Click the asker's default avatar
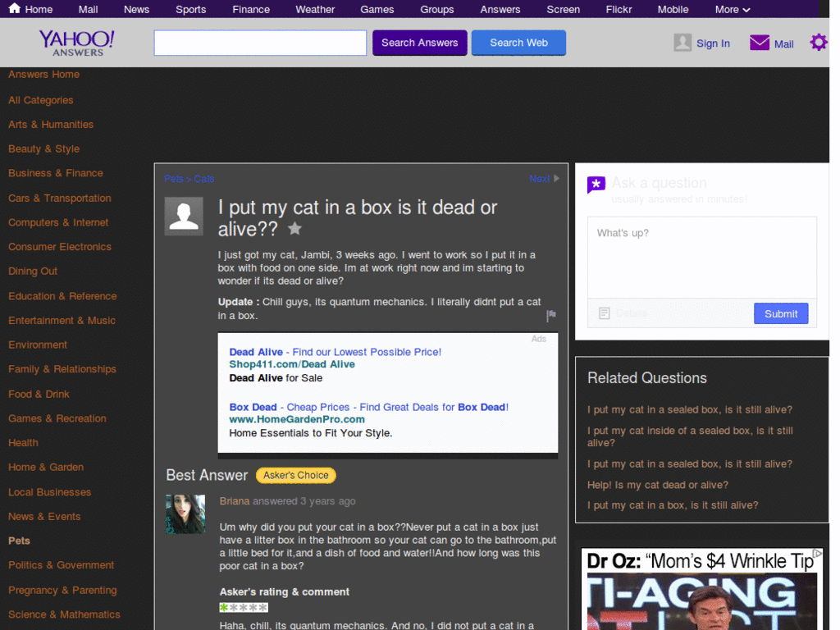Image resolution: width=840 pixels, height=630 pixels. click(x=184, y=217)
